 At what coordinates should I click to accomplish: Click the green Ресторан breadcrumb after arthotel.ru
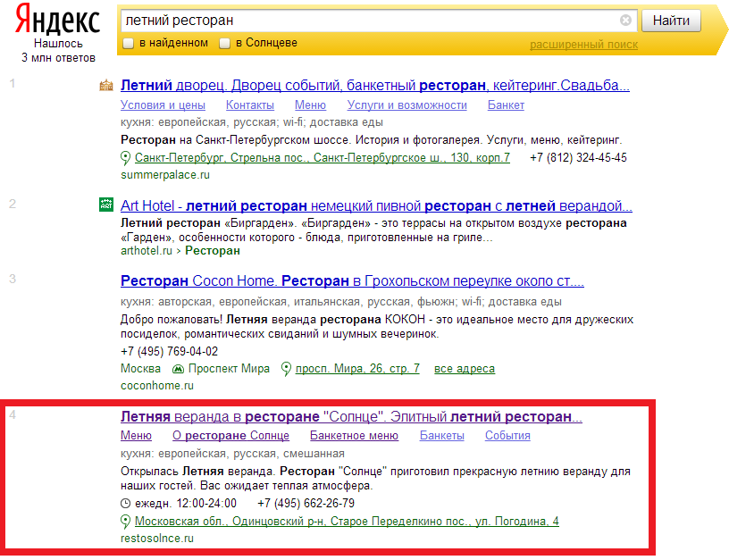pyautogui.click(x=213, y=251)
